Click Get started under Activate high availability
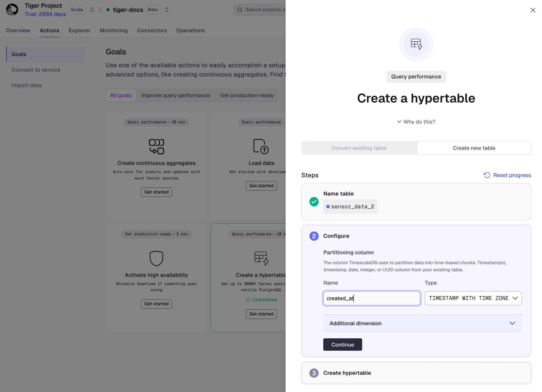 (157, 304)
